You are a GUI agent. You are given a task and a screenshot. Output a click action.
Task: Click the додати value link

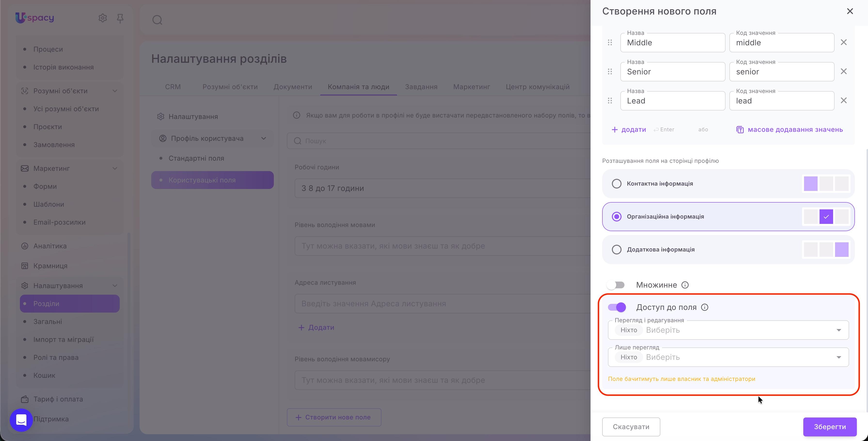tap(629, 130)
